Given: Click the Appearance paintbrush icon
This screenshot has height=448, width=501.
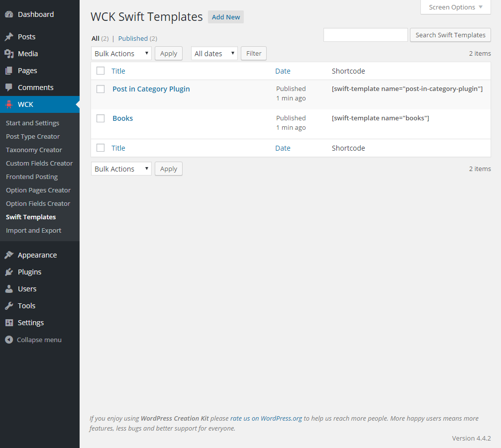Looking at the screenshot, I should pos(9,255).
